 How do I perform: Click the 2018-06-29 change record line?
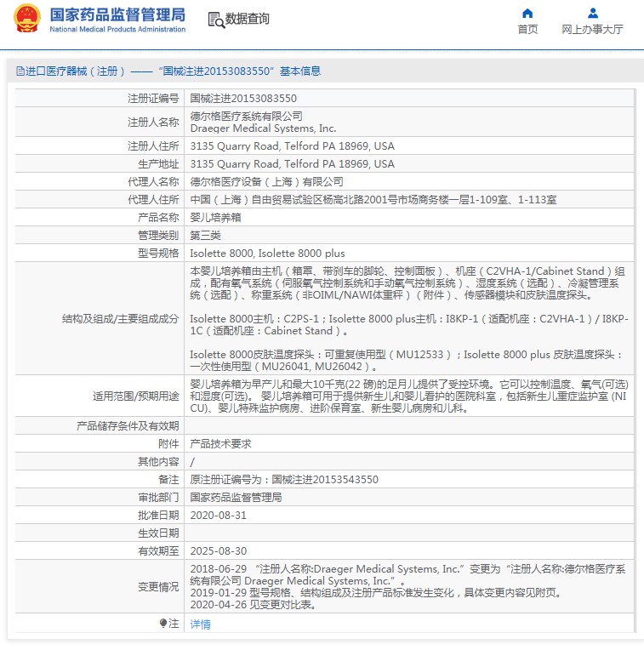click(x=407, y=574)
